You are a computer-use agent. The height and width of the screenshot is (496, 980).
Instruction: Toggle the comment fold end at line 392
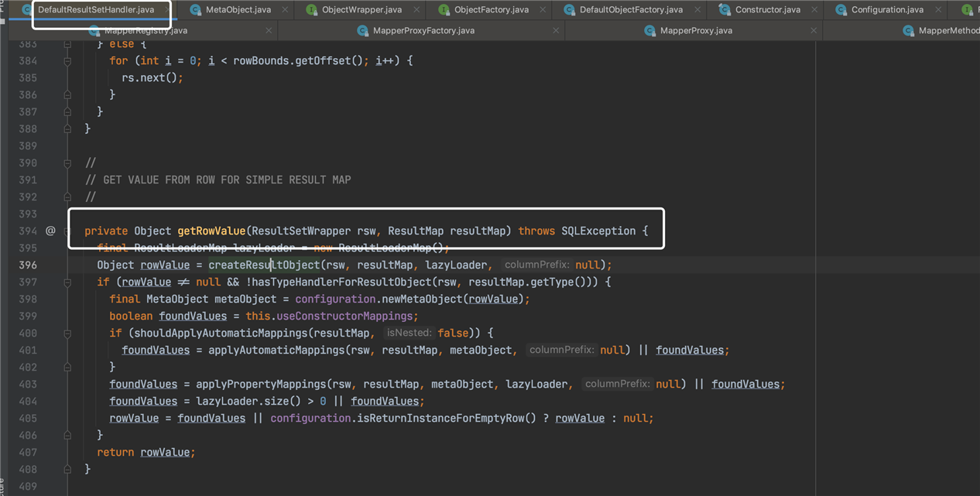tap(67, 197)
